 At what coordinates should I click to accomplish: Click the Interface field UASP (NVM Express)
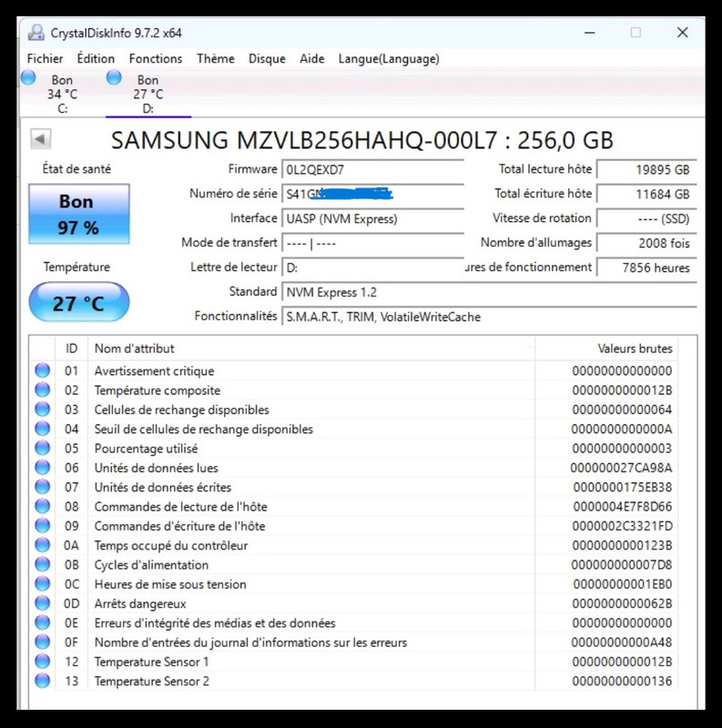[x=372, y=218]
